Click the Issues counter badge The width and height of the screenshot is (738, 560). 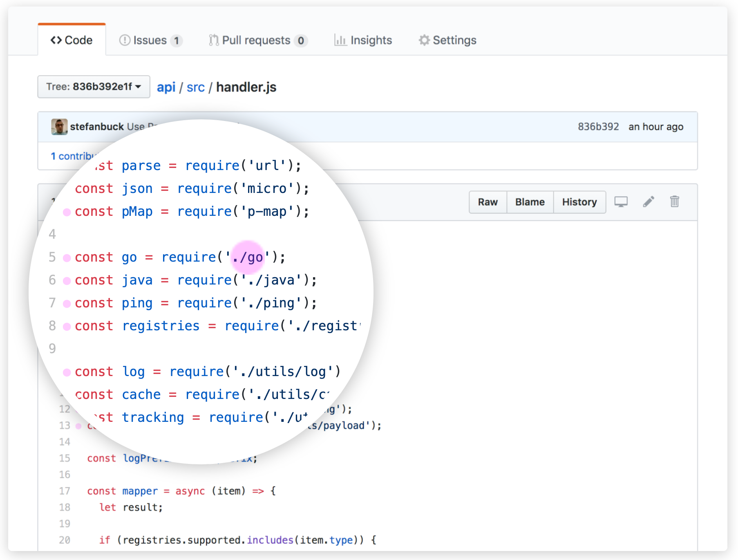click(177, 40)
